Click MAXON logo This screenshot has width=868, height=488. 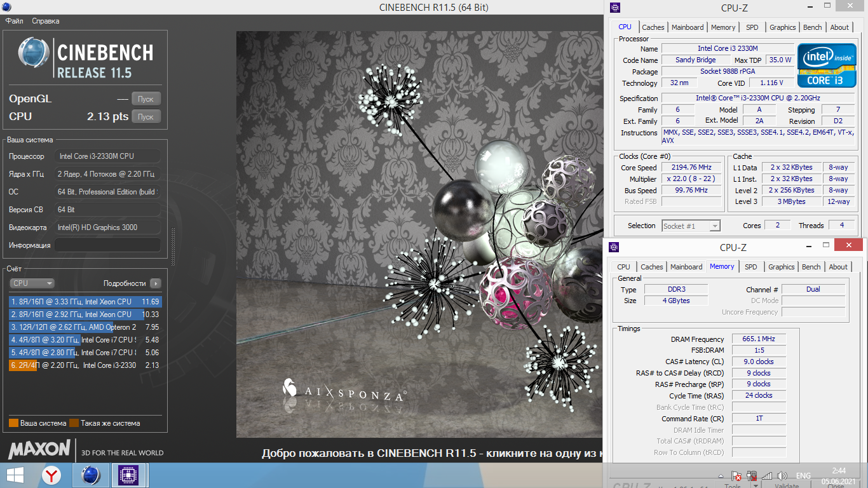(39, 449)
